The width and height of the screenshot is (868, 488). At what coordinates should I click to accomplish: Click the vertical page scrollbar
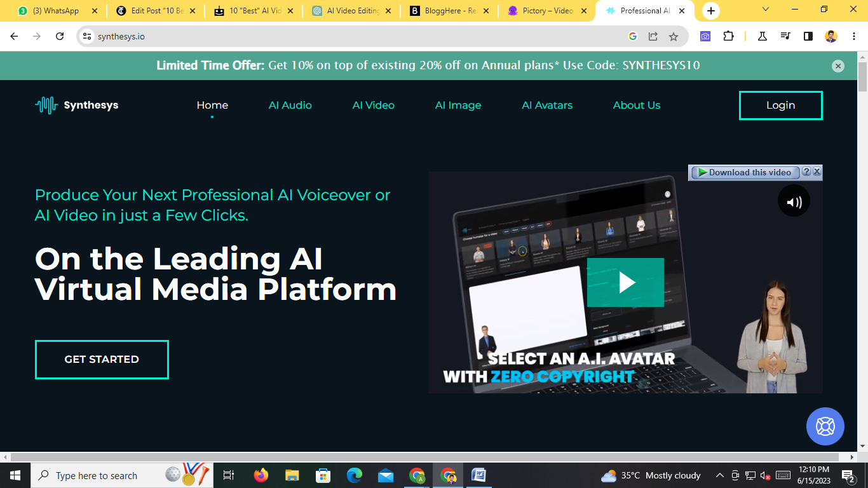click(862, 78)
